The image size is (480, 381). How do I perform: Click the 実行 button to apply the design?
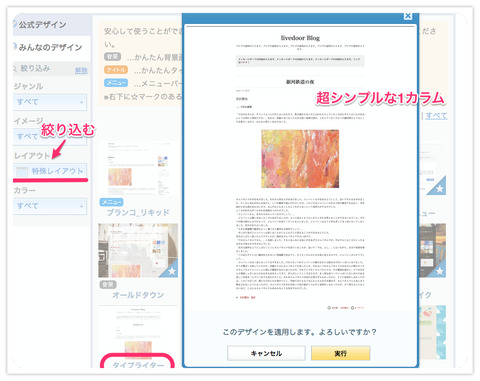tap(340, 353)
